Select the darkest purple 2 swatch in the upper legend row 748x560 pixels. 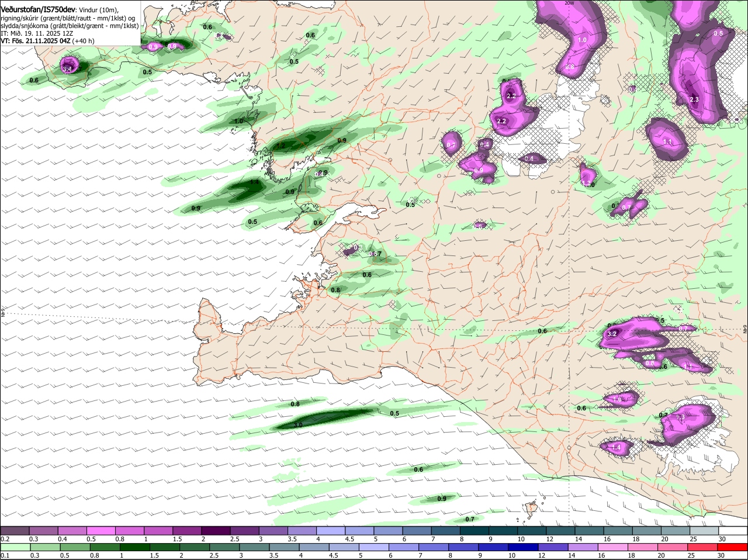(215, 531)
